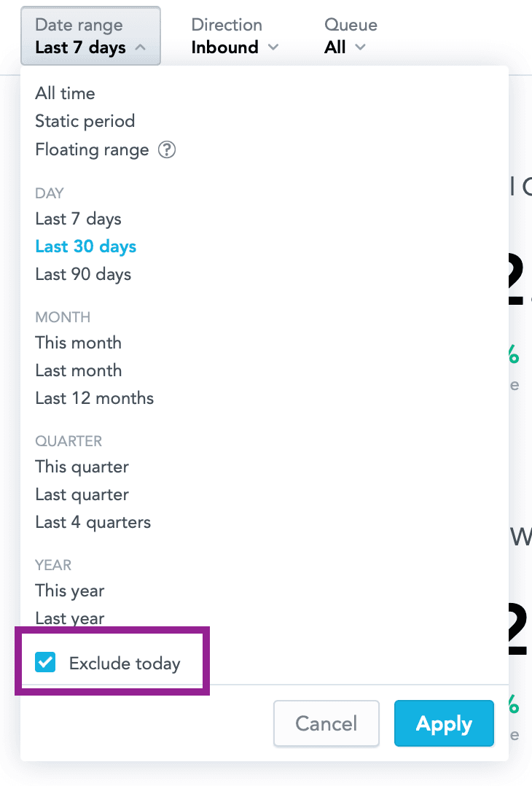Screen dimensions: 532x786
Task: Select the All time option
Action: (x=64, y=93)
